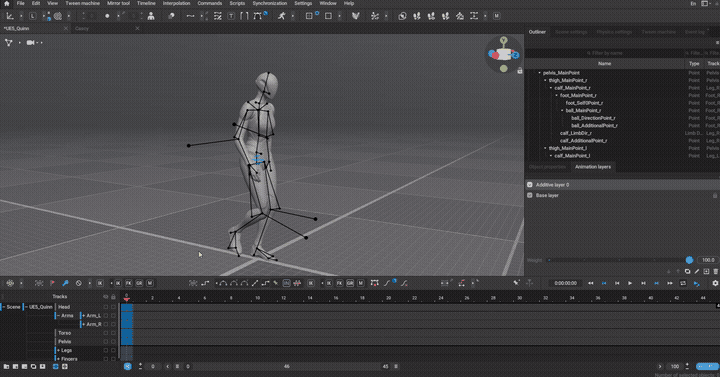Click the delete layer trash icon
The height and width of the screenshot is (377, 720).
coord(715,271)
